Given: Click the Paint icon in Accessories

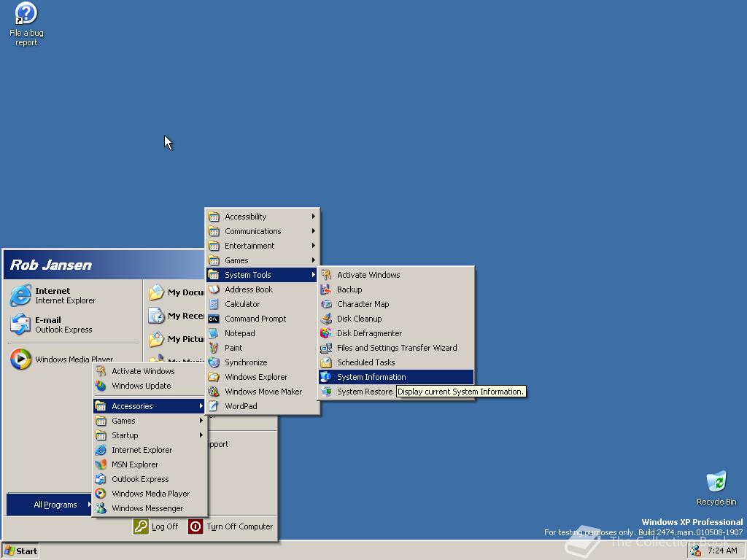Looking at the screenshot, I should pos(214,348).
